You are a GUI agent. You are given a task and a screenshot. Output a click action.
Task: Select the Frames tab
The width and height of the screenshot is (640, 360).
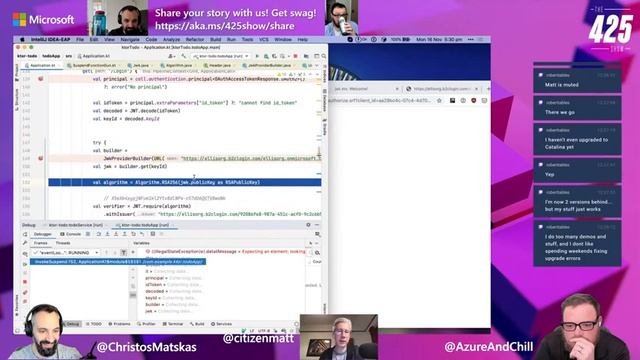click(40, 243)
